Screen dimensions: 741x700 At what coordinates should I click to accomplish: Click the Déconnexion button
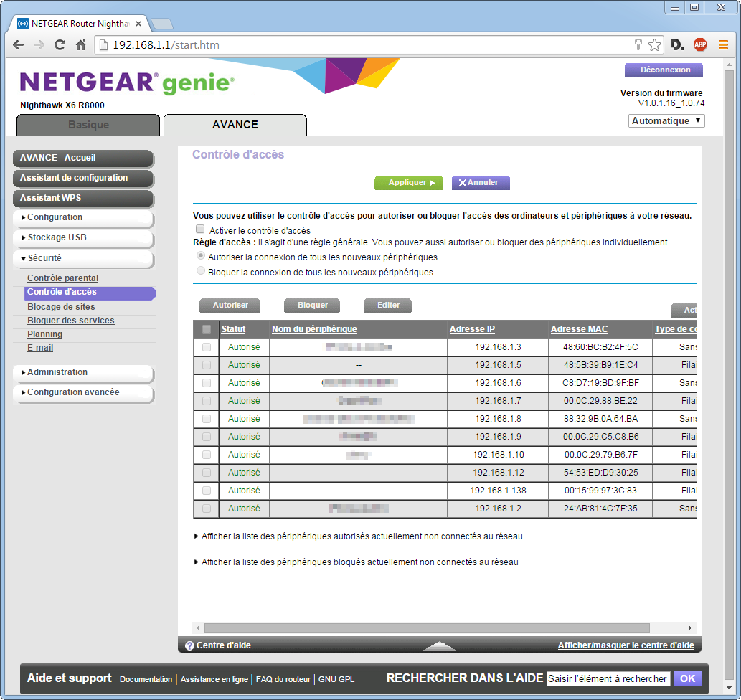[664, 70]
